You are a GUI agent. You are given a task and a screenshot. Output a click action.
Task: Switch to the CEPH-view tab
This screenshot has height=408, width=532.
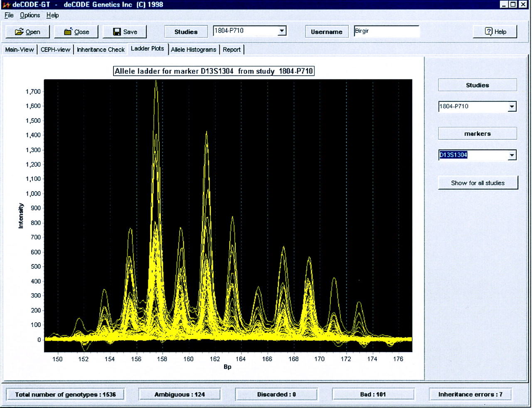tap(55, 49)
